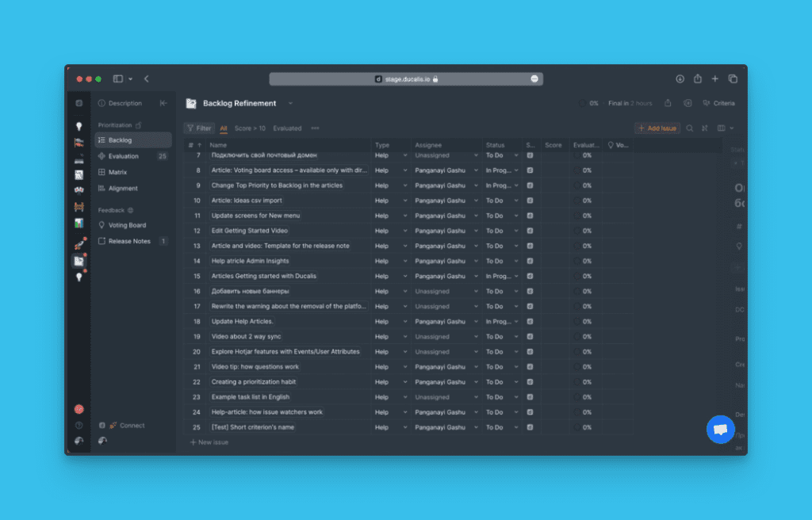
Task: Switch to the Score > 10 tab
Action: pos(250,128)
